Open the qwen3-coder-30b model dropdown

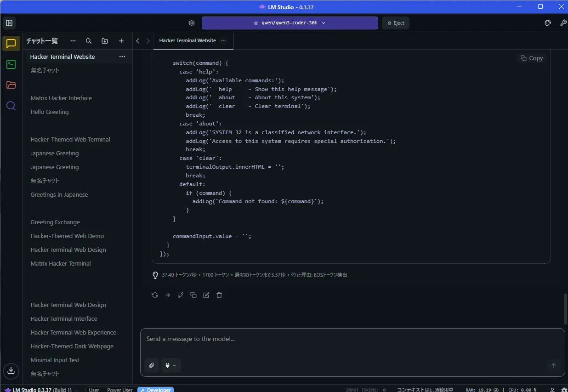[x=290, y=23]
